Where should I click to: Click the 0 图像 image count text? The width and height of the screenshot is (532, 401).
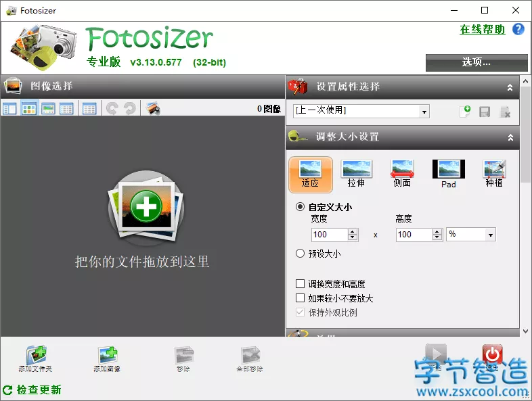tap(269, 109)
